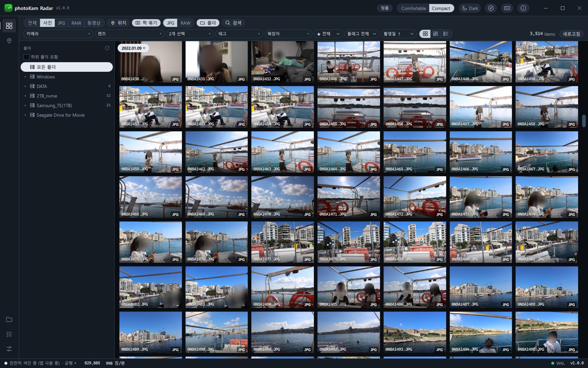Open the 플래그 전체 dropdown

(362, 34)
